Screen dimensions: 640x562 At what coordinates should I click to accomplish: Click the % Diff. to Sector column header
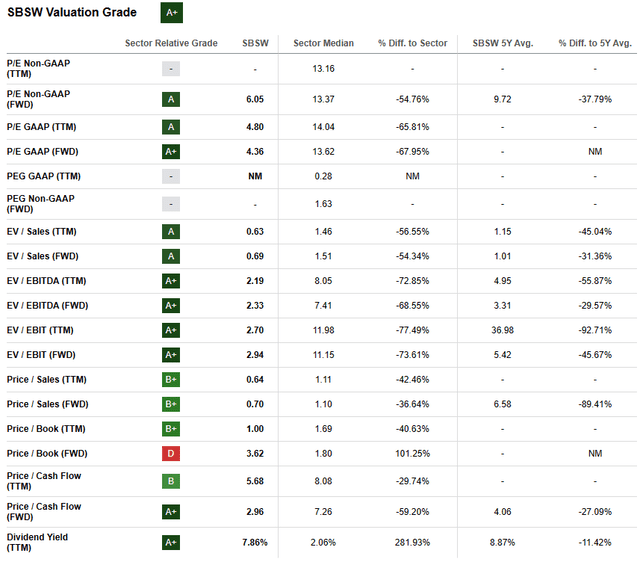413,43
